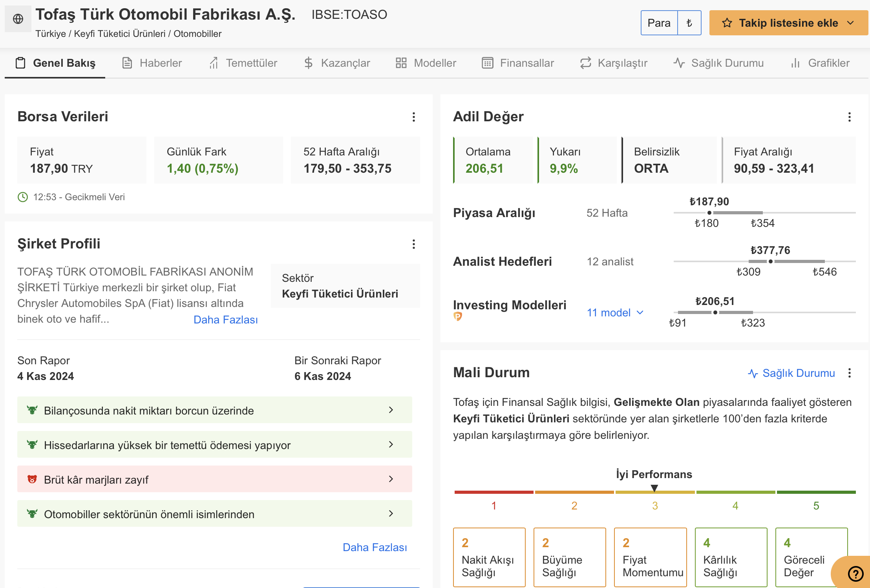
Task: Open the Kârlılık Sağlığı score card
Action: [731, 557]
